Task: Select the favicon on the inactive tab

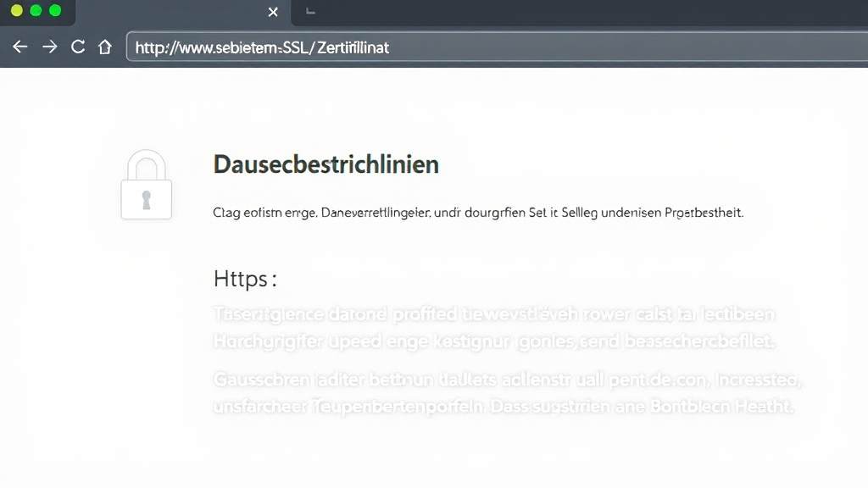Action: tap(309, 12)
